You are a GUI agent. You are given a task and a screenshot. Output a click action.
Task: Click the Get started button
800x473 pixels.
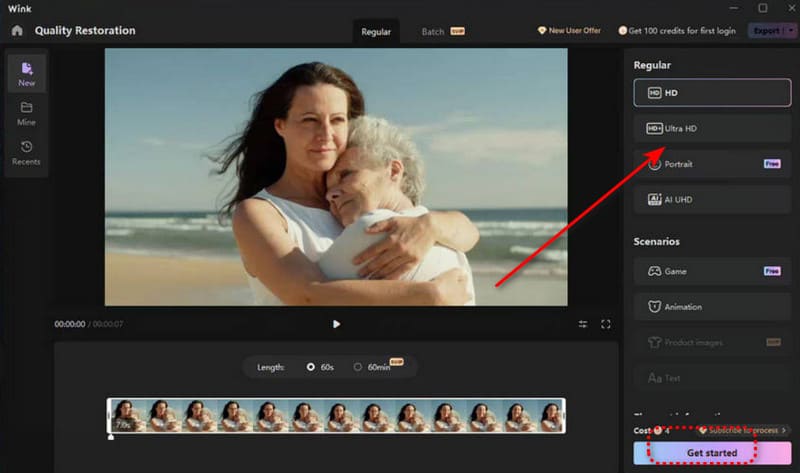tap(712, 453)
